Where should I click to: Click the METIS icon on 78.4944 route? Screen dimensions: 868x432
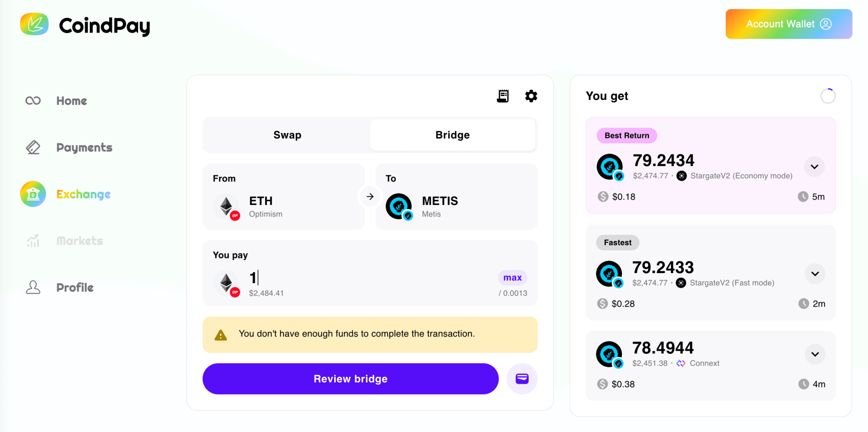(x=609, y=354)
